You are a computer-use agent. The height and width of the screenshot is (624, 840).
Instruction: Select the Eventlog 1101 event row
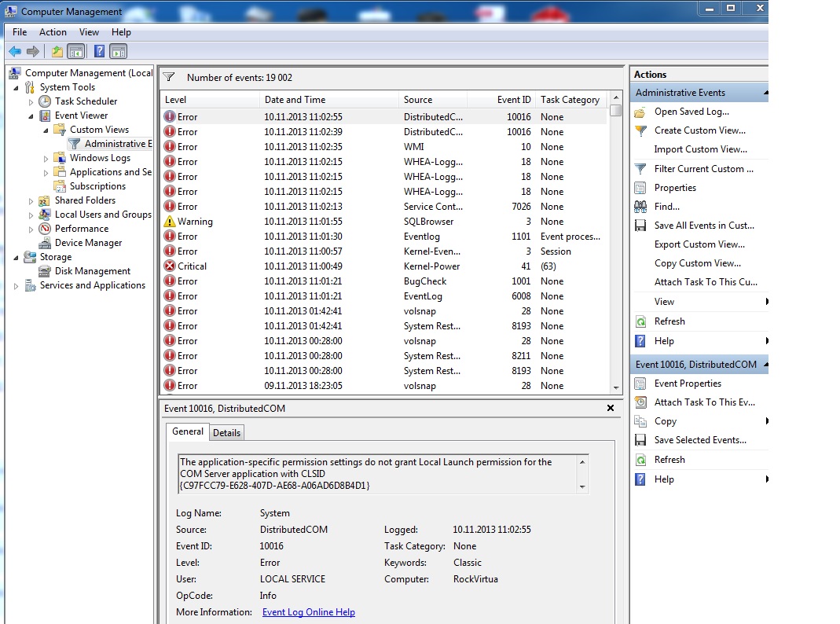(x=384, y=237)
